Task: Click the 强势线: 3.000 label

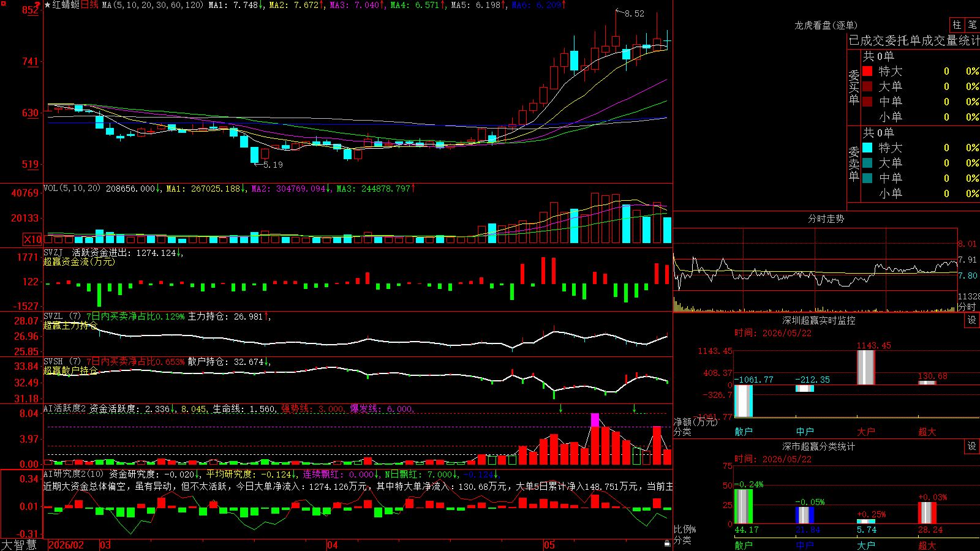Action: 312,409
